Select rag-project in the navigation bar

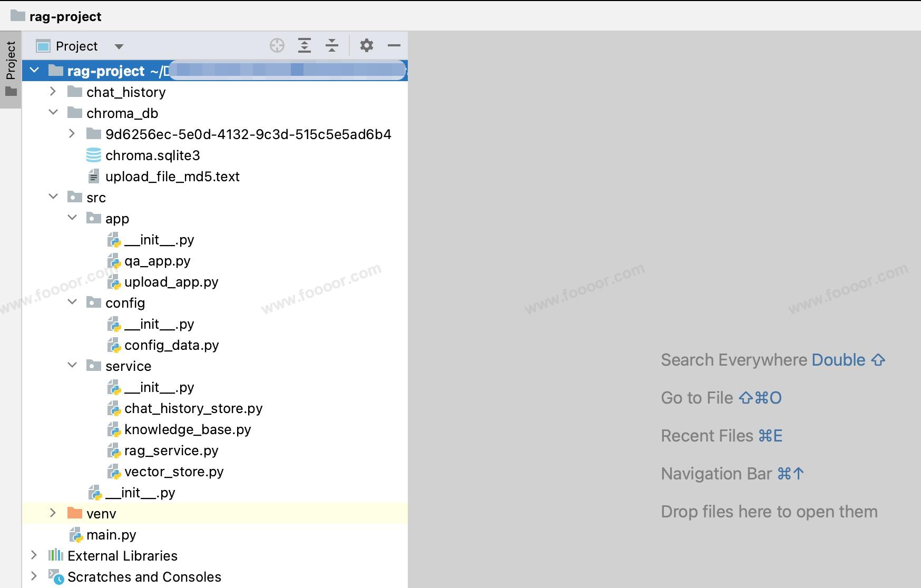coord(65,16)
